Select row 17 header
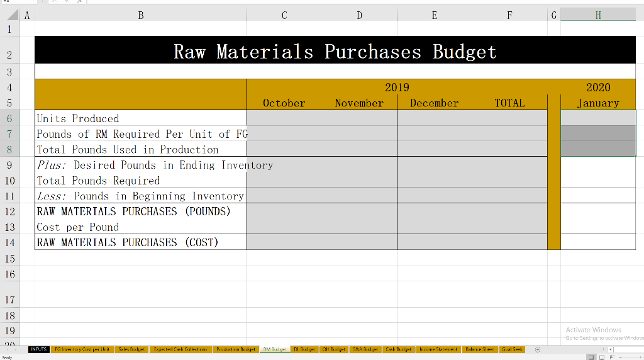 (9, 295)
